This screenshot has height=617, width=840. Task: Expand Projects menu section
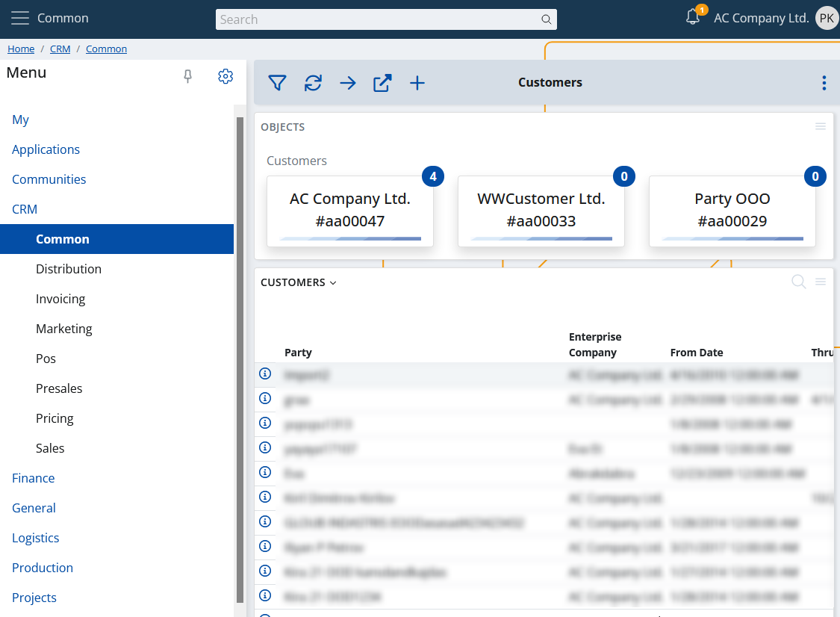(x=34, y=598)
